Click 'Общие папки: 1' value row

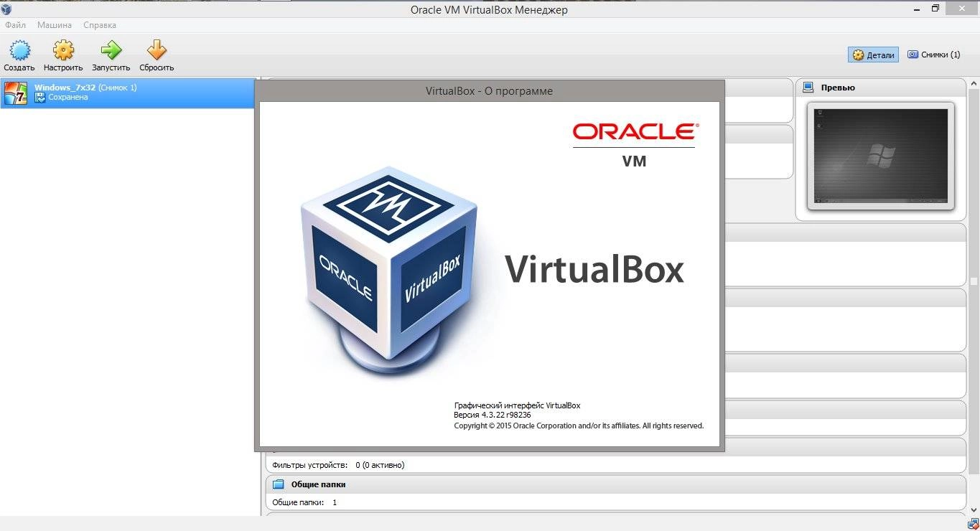[x=304, y=502]
